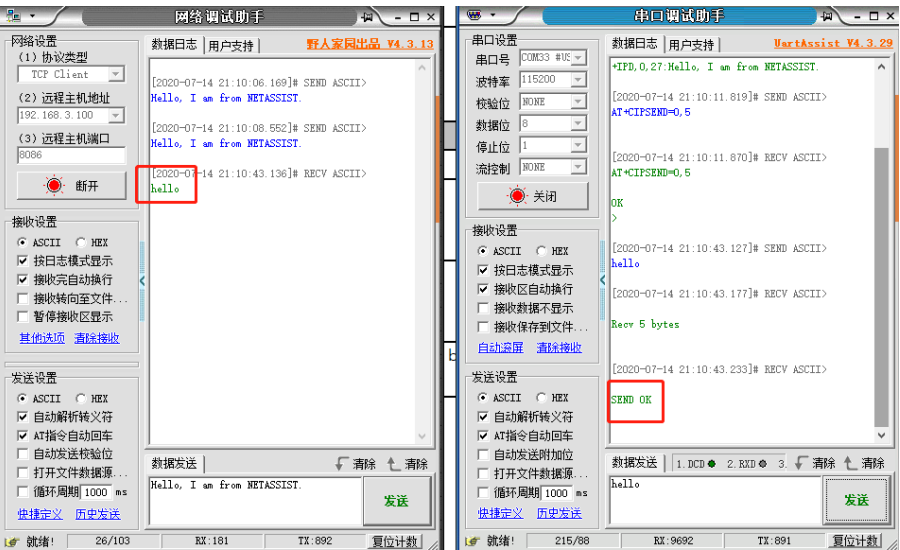Click the serial log vertical scrollbar thumb
The height and width of the screenshot is (550, 900).
[881, 287]
